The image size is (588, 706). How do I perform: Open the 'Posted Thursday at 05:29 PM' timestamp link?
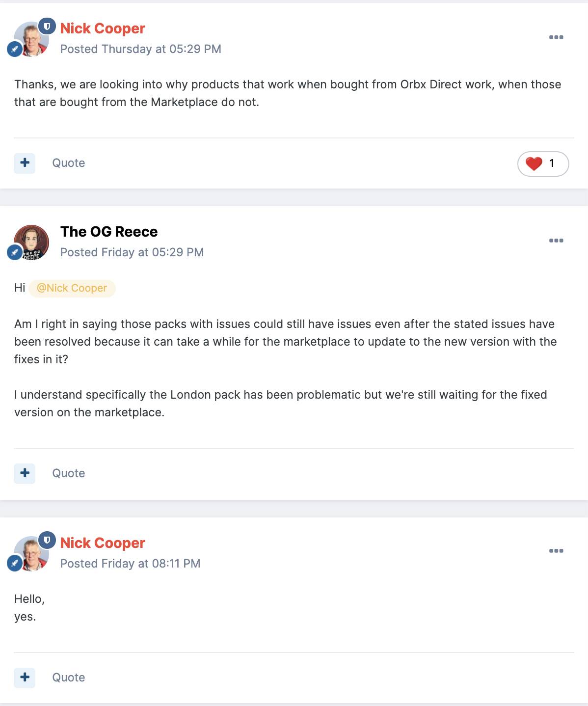click(x=140, y=49)
